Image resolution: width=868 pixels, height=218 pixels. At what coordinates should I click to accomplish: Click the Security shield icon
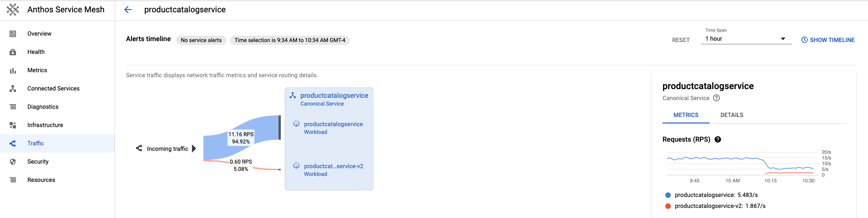click(13, 162)
